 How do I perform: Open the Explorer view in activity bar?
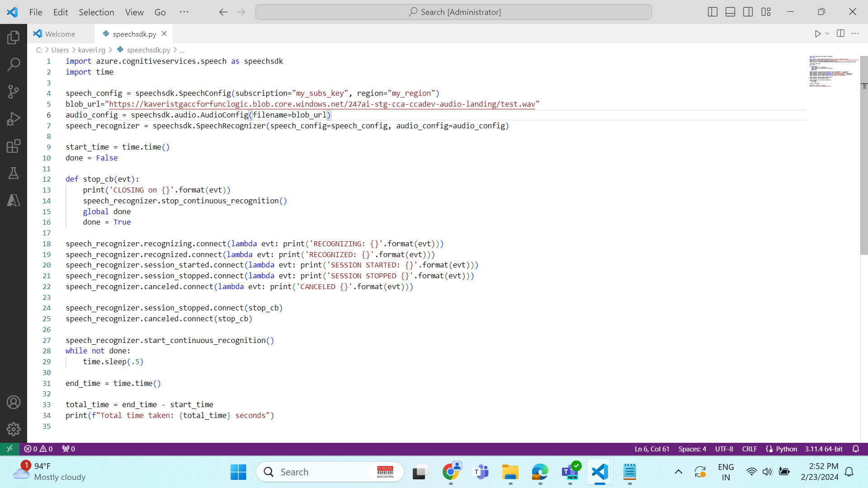[14, 38]
